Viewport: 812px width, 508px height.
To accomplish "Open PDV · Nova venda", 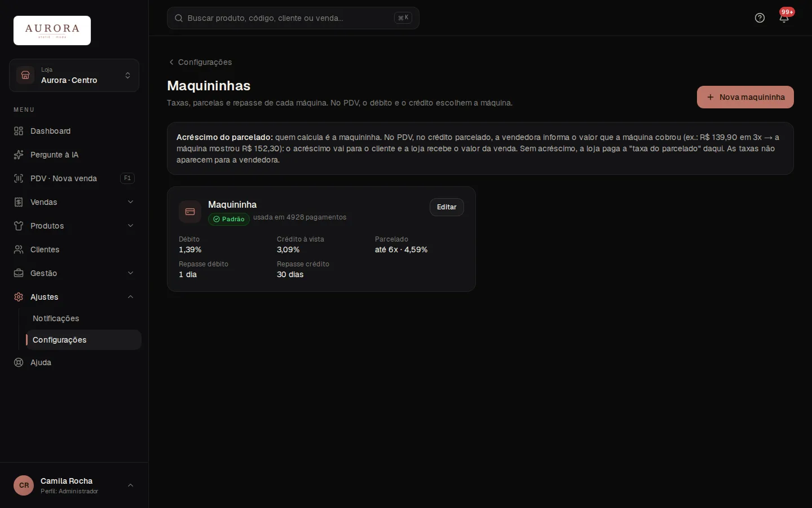I will (74, 178).
